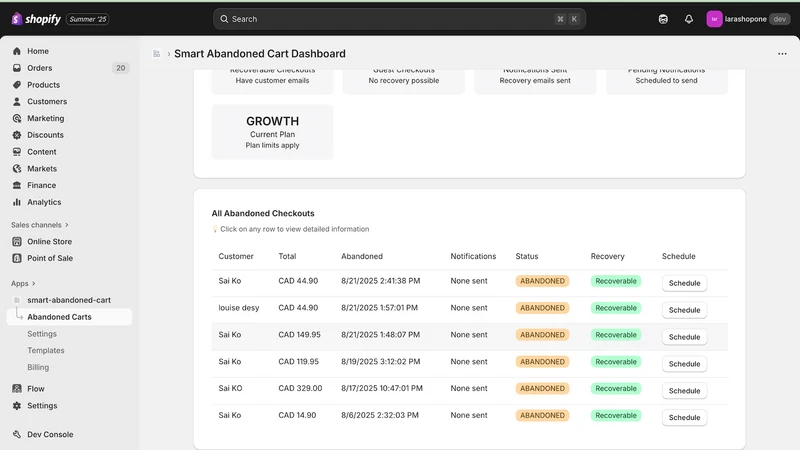Screen dimensions: 800x450
Task: Click the Customers person icon
Action: pos(17,102)
